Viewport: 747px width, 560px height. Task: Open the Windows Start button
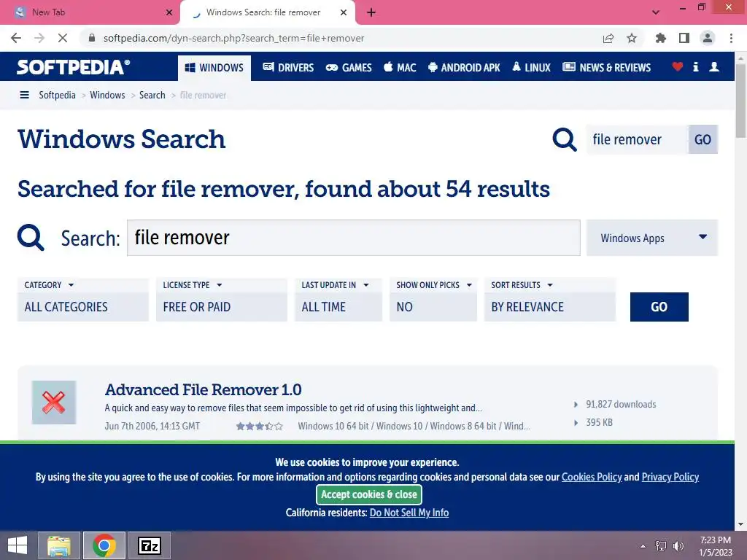(x=18, y=545)
